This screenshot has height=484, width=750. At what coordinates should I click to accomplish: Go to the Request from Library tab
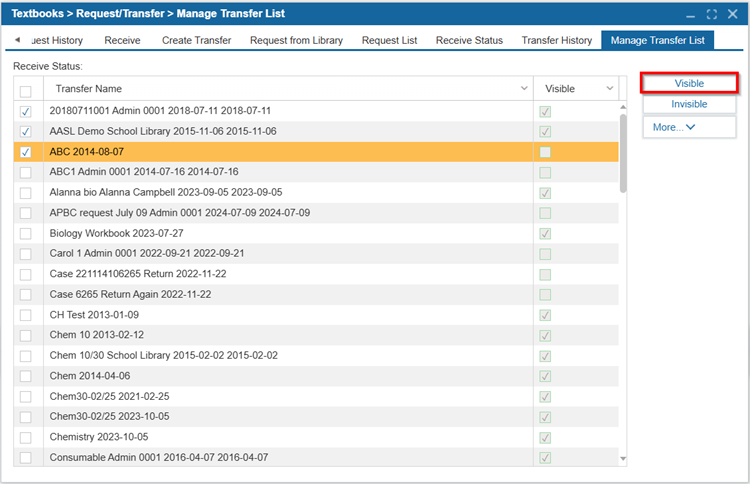[297, 41]
